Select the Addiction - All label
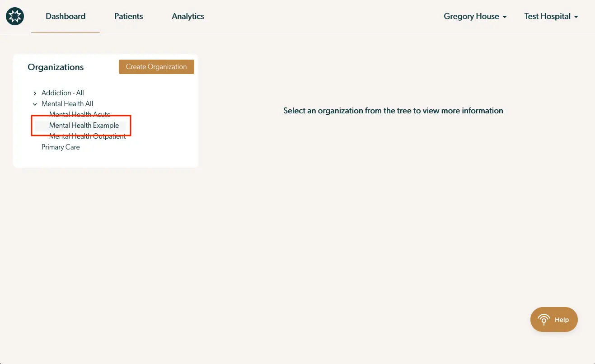Screen dimensions: 595x364 click(x=62, y=93)
